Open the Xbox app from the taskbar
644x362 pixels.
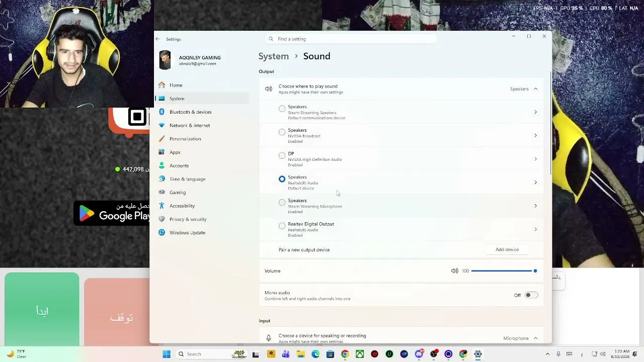pyautogui.click(x=360, y=354)
